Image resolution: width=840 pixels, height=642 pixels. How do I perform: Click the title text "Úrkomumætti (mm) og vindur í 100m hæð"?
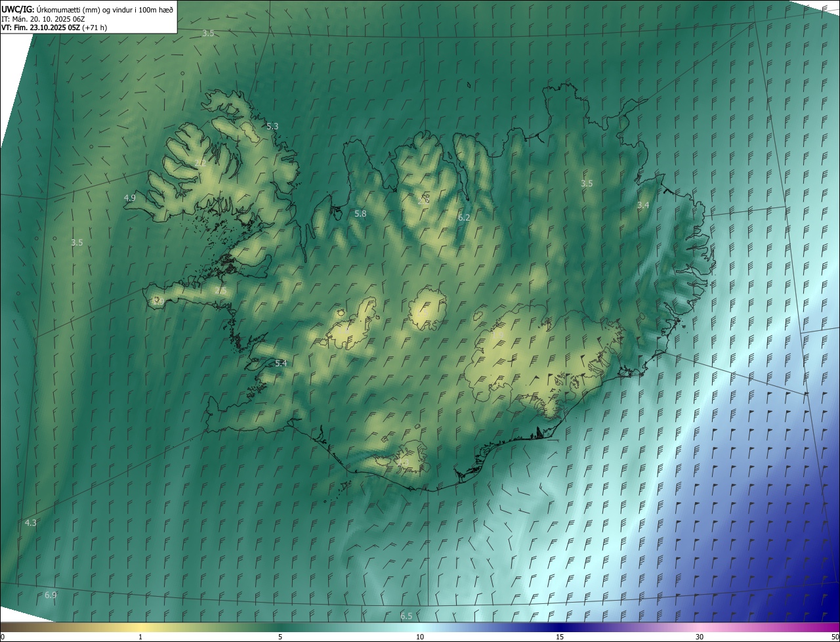point(105,9)
